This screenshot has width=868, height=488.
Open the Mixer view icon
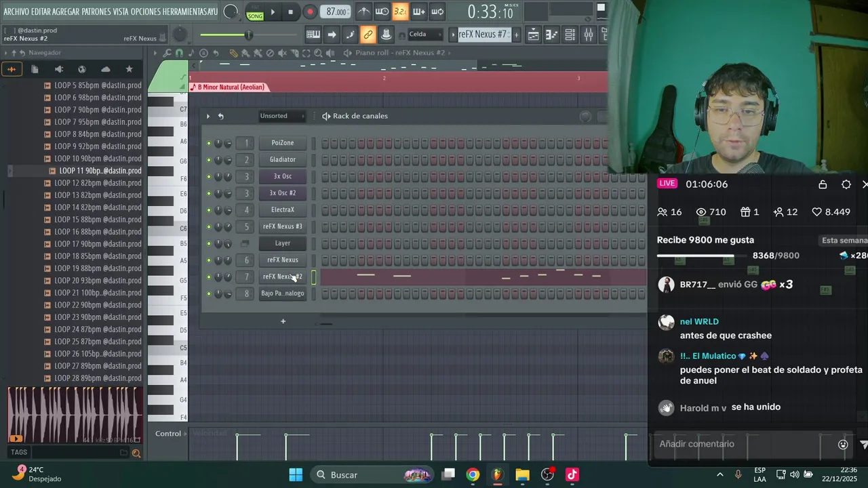point(589,35)
